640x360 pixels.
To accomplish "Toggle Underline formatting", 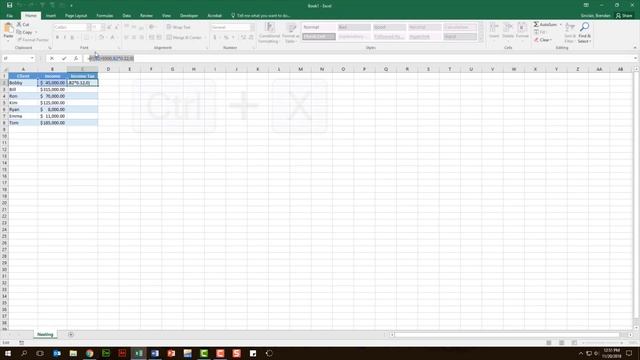I will [72, 38].
